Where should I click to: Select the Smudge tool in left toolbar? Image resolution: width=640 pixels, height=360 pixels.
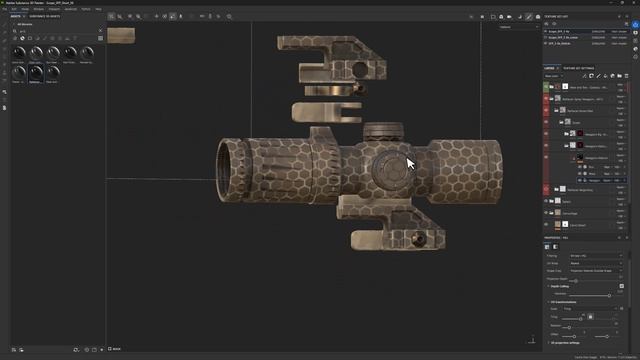4,56
